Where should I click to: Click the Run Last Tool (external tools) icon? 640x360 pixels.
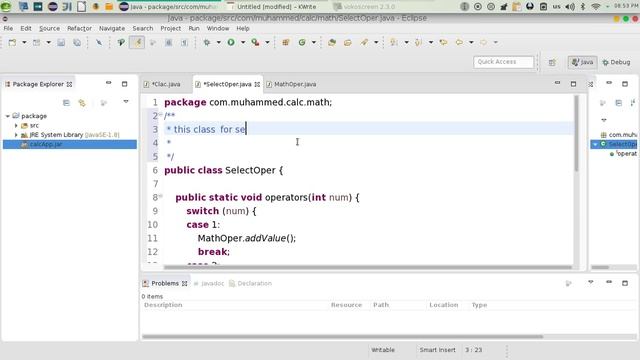[255, 42]
